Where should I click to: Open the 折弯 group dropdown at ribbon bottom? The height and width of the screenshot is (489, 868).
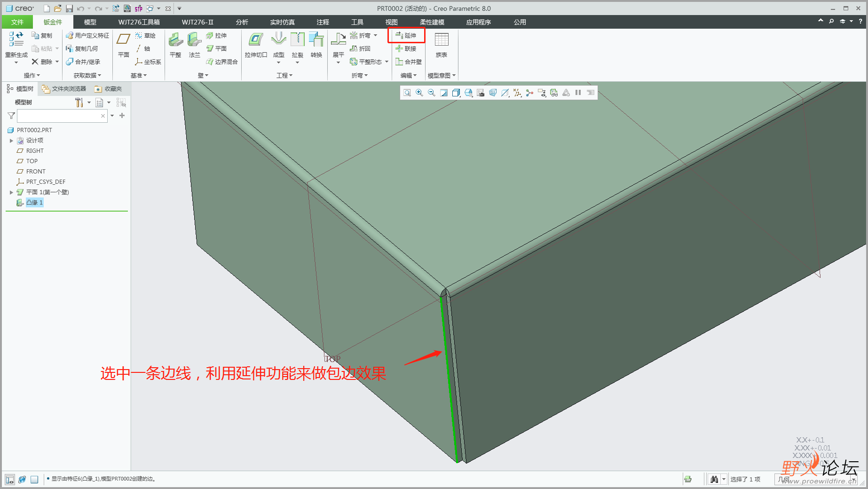tap(360, 75)
